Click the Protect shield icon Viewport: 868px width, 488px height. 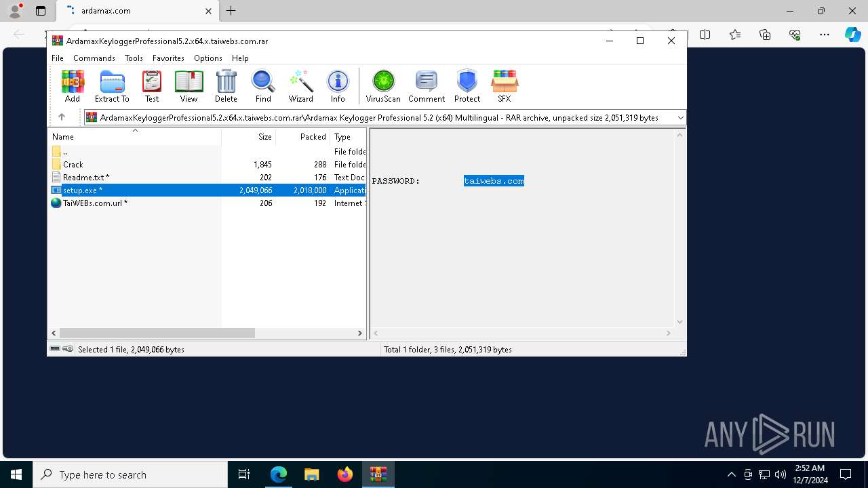[x=467, y=86]
